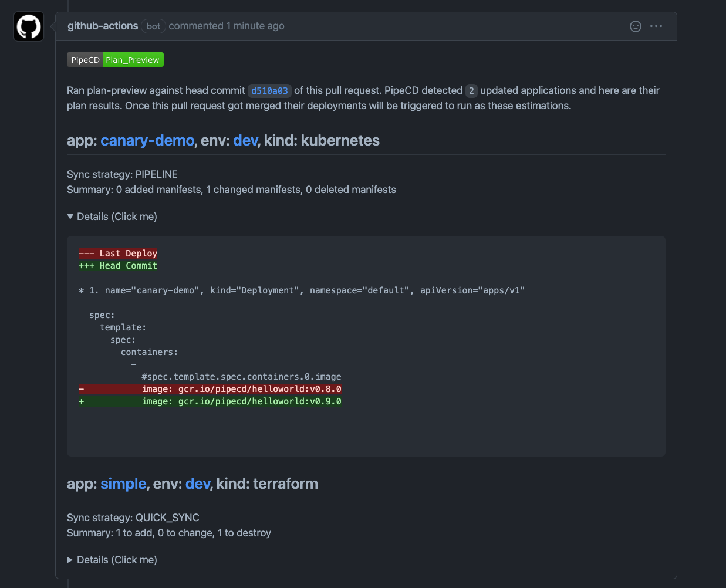Open the dev environment link for terraform app
The image size is (726, 588).
coord(198,484)
